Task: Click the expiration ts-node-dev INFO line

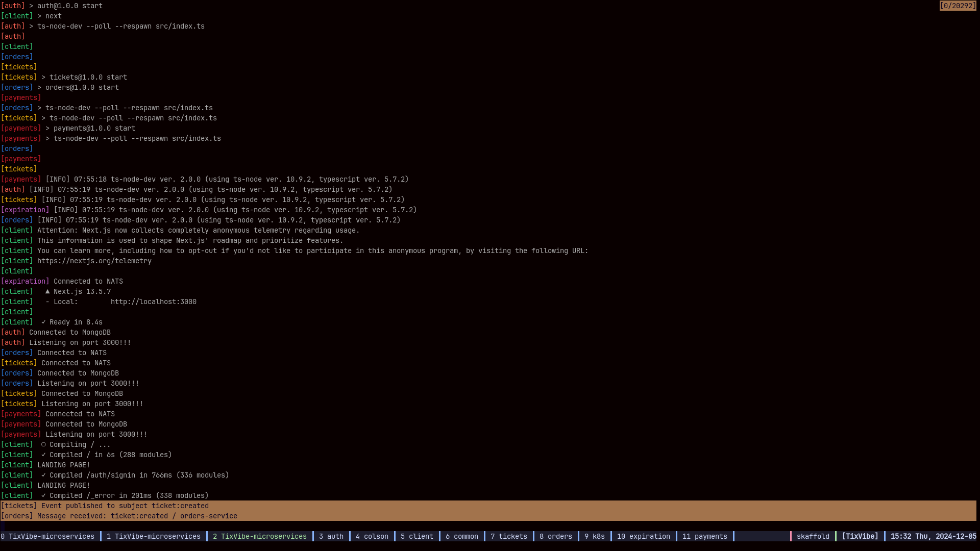Action: pyautogui.click(x=209, y=210)
